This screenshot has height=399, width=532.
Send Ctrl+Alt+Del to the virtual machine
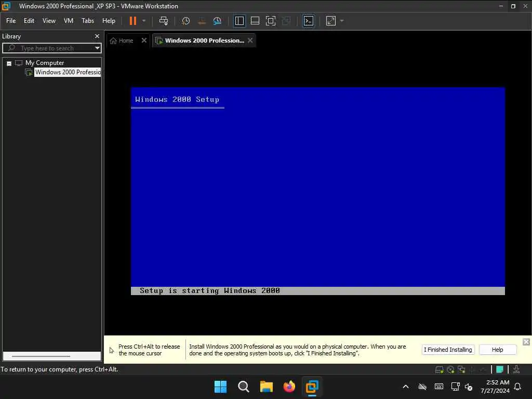click(164, 21)
